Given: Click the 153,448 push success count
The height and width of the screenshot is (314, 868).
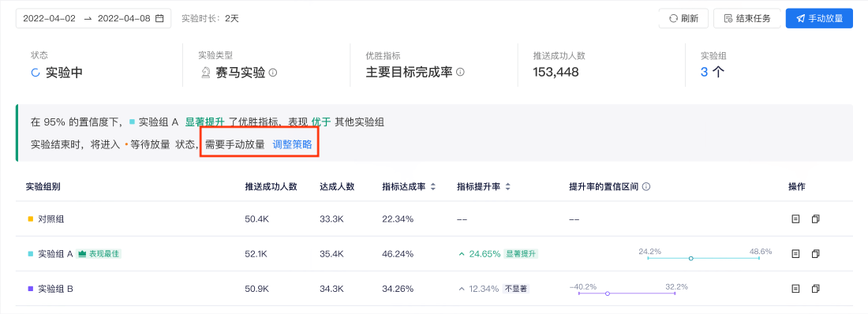Looking at the screenshot, I should point(556,72).
